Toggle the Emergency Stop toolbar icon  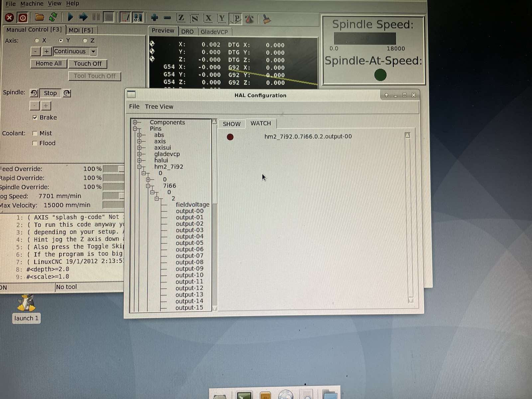coord(9,18)
